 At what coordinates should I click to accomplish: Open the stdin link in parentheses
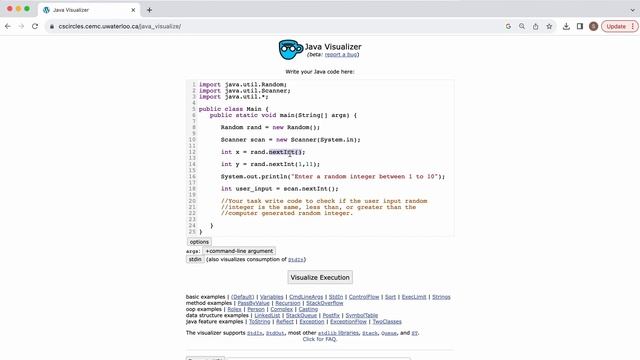click(x=296, y=260)
